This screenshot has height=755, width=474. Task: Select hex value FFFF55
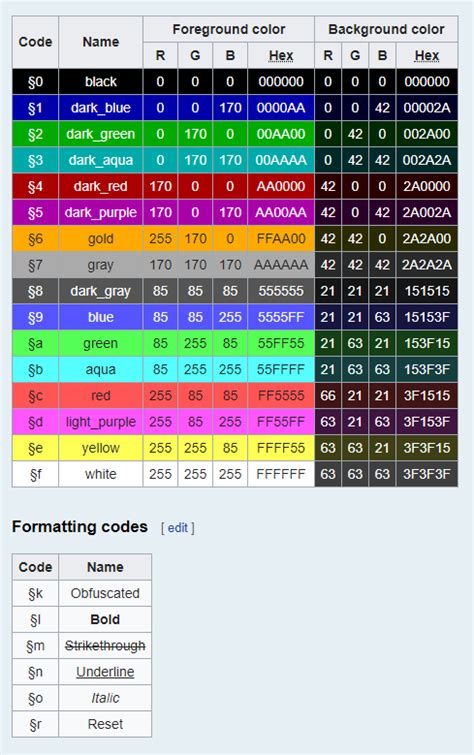point(281,448)
